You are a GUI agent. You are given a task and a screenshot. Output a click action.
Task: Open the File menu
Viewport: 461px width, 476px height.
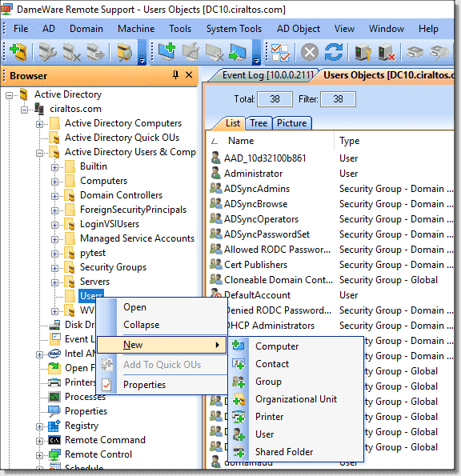[21, 29]
